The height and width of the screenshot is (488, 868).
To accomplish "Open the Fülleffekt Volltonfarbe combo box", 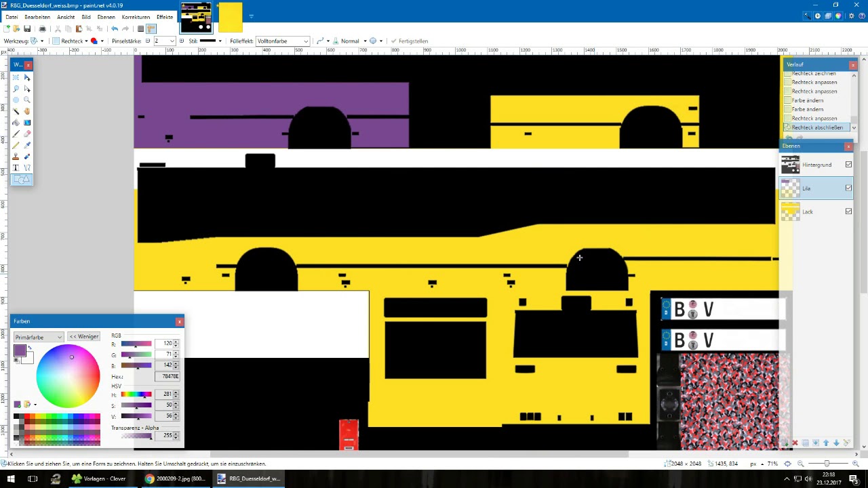I will (282, 41).
